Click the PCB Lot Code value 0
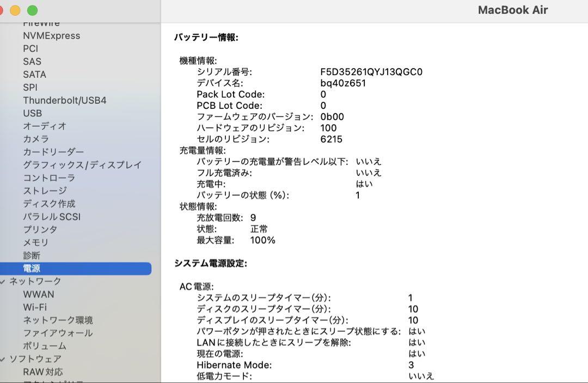Screen dimensions: 588x383 click(x=323, y=106)
